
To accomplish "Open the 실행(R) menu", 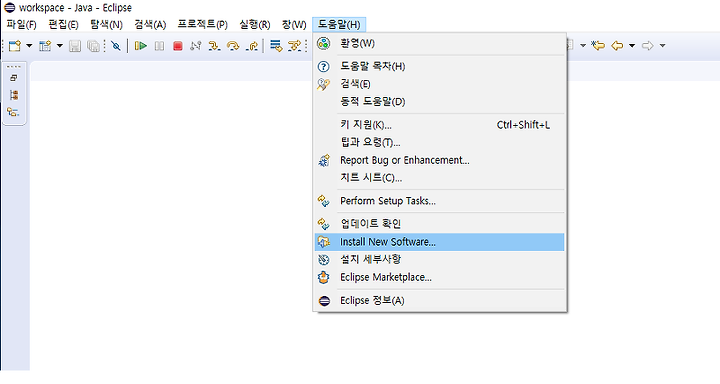I will [x=255, y=24].
